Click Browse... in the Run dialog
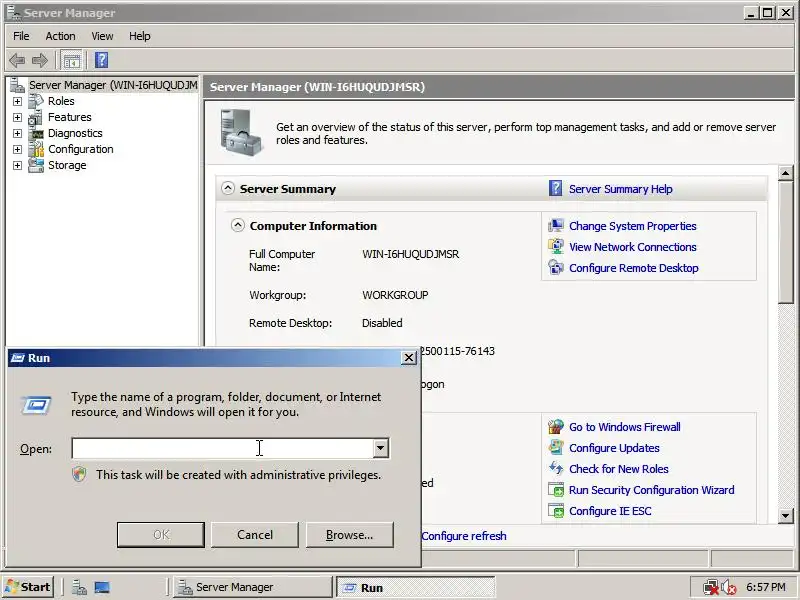The height and width of the screenshot is (600, 800). coord(349,535)
